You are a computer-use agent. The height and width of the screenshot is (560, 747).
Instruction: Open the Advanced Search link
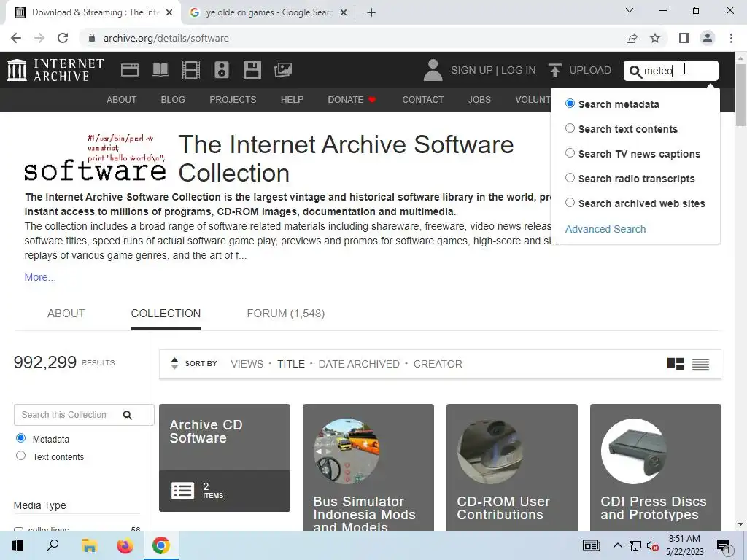[x=605, y=229]
